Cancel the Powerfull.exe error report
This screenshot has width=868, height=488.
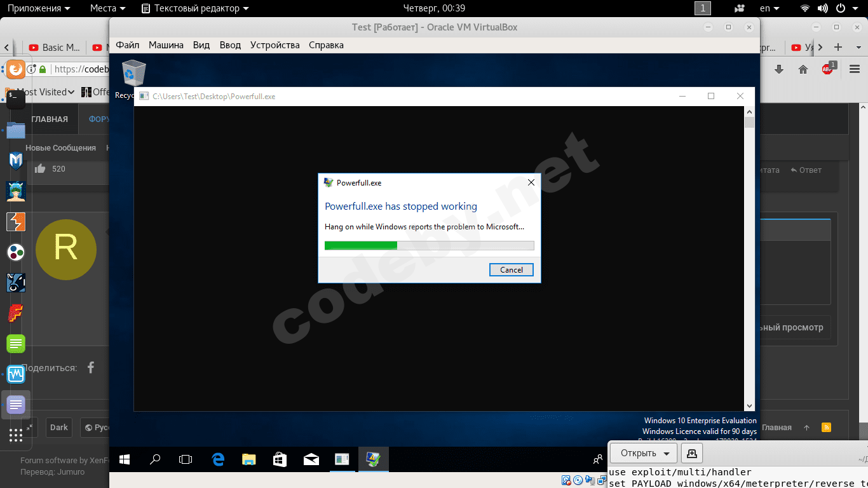tap(512, 269)
